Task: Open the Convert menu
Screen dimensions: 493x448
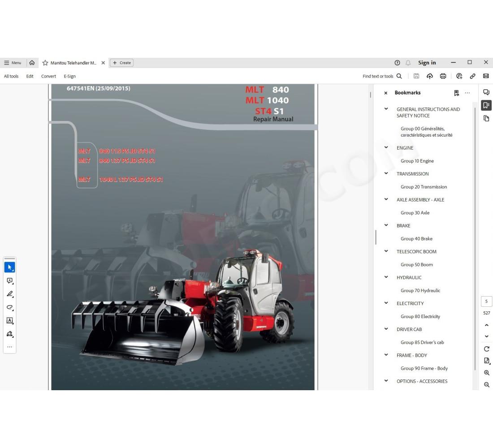Action: [x=48, y=77]
